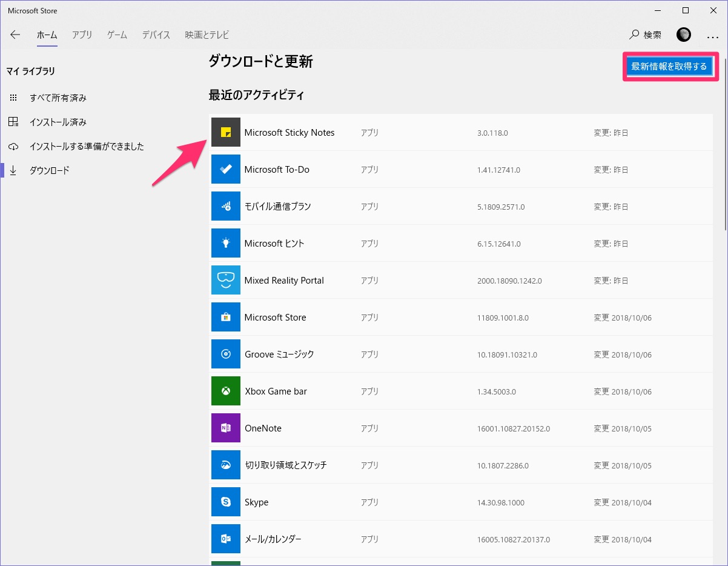Click version number 10.18091.10321.0
The width and height of the screenshot is (728, 566).
pyautogui.click(x=507, y=355)
